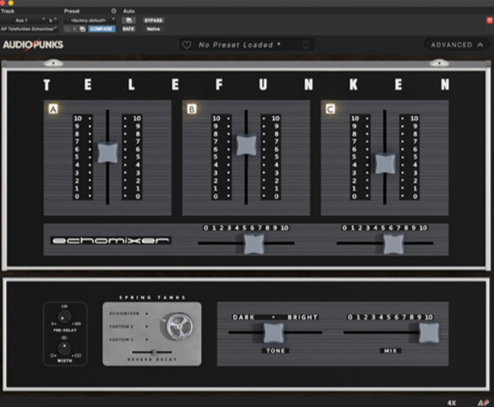
Task: Toggle channel C button
Action: [330, 109]
